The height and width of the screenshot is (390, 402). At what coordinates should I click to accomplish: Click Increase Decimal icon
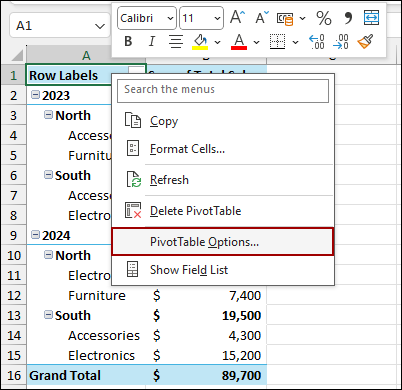tap(316, 42)
